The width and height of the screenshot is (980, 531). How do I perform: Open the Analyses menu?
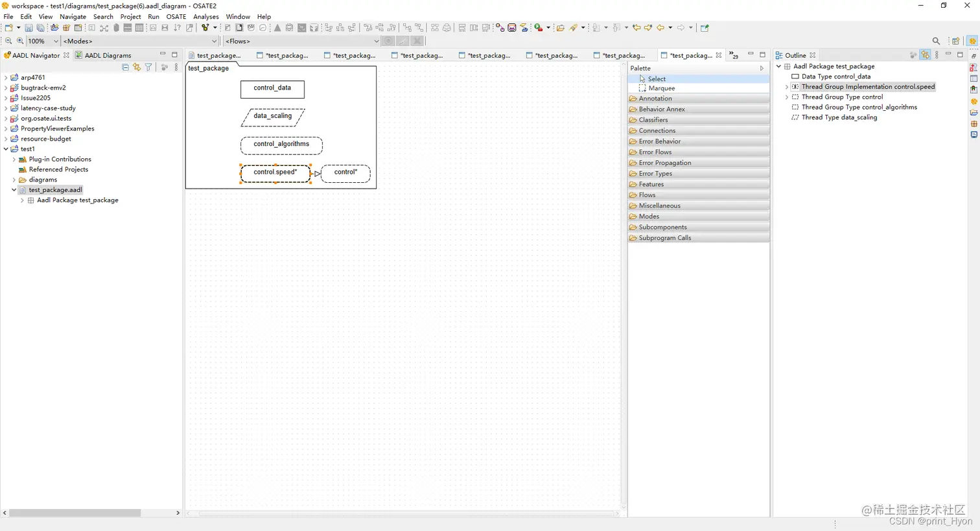pyautogui.click(x=206, y=17)
